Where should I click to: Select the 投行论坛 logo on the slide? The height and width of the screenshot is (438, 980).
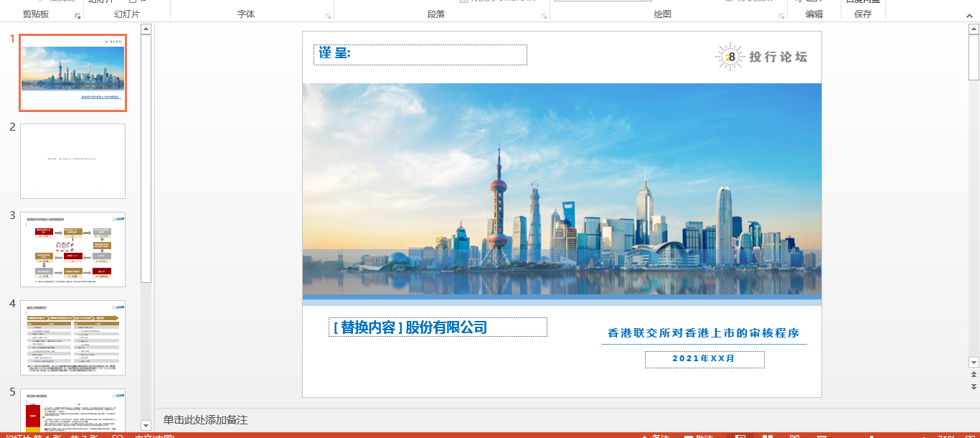(x=761, y=57)
